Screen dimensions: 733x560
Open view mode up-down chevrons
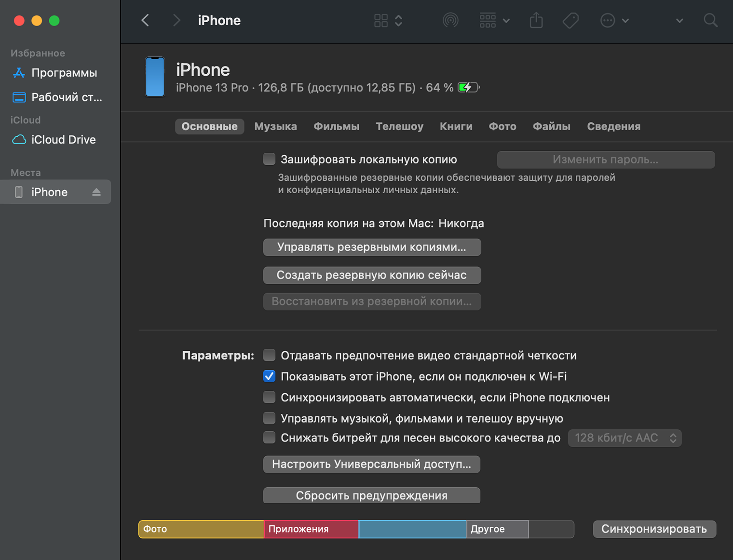(399, 20)
